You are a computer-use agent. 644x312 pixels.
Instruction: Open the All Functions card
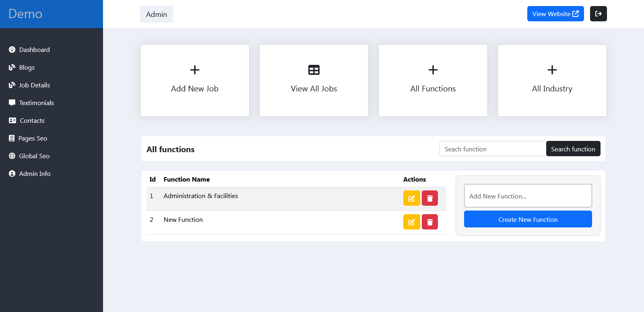(433, 81)
